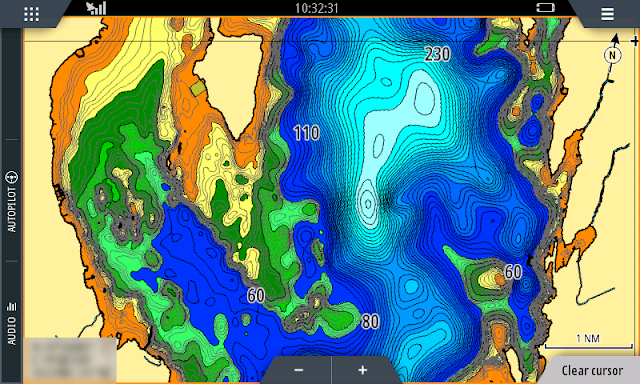Click the 80 depth label
640x384 pixels.
click(370, 322)
